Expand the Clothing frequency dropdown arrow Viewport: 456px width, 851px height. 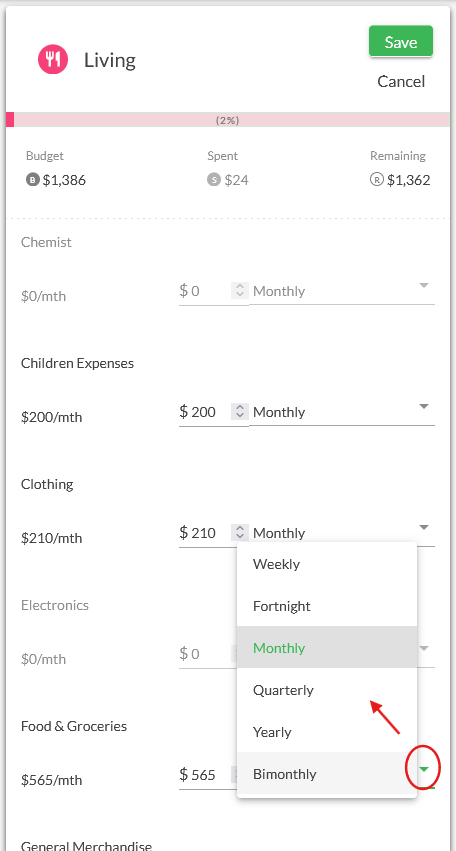pos(424,527)
